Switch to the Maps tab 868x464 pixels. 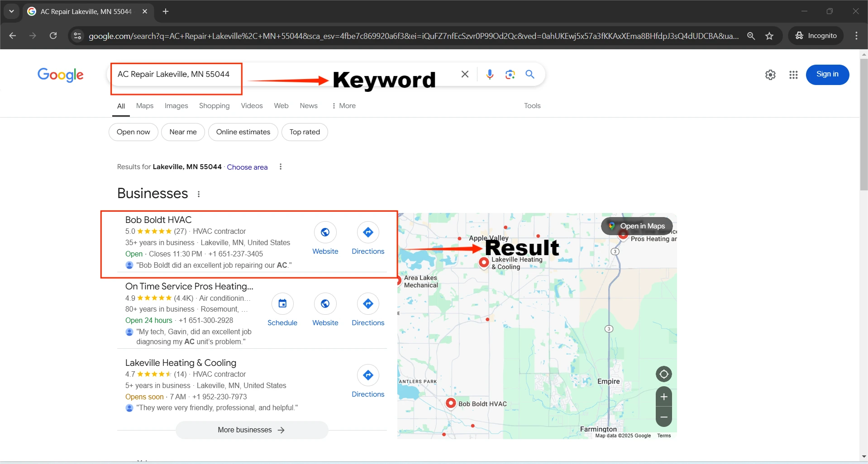point(145,106)
